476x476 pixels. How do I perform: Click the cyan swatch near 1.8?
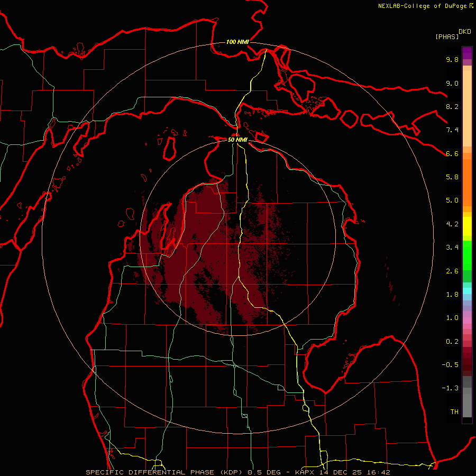pyautogui.click(x=467, y=291)
